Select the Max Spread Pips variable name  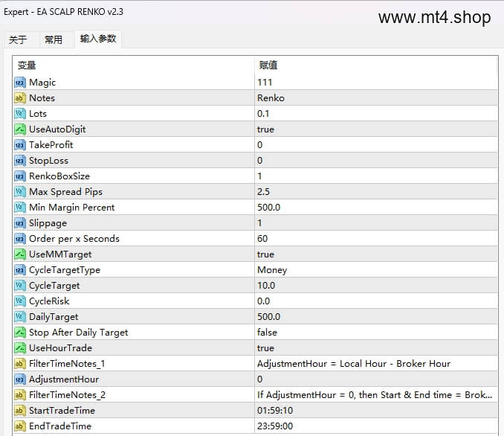(x=66, y=192)
